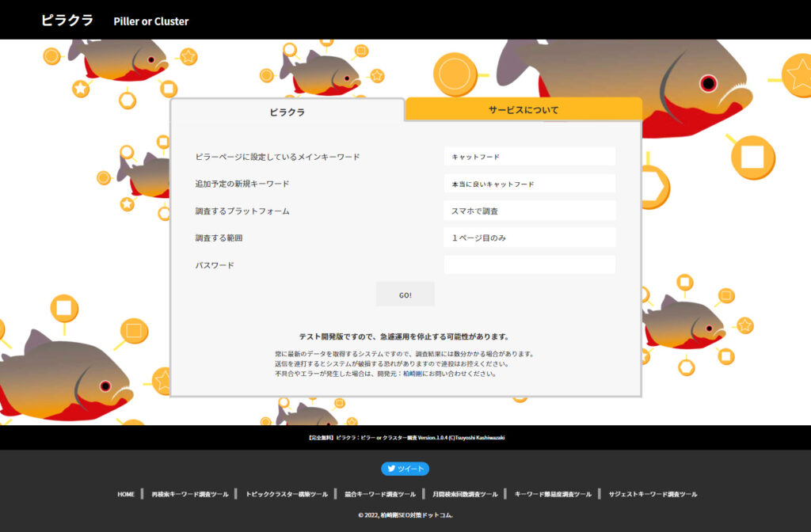The height and width of the screenshot is (532, 811).
Task: Focus the new keyword field with 本当に良いキャットフード
Action: pyautogui.click(x=529, y=184)
